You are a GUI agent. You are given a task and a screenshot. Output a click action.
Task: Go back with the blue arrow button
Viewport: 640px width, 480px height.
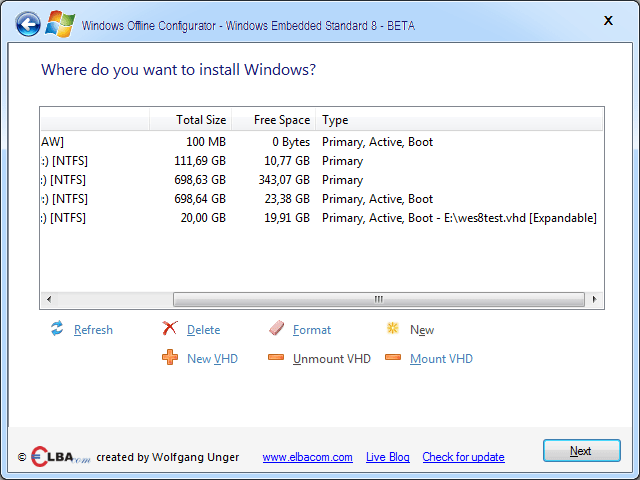[x=28, y=24]
